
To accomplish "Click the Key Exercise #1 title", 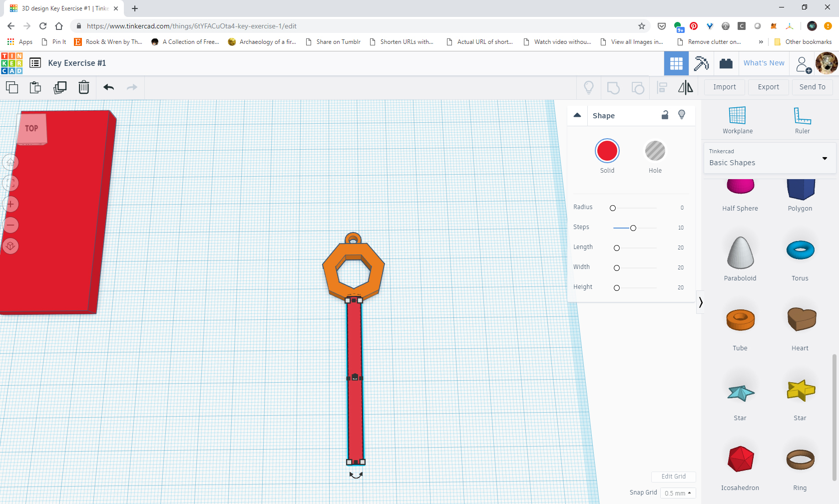I will (77, 63).
